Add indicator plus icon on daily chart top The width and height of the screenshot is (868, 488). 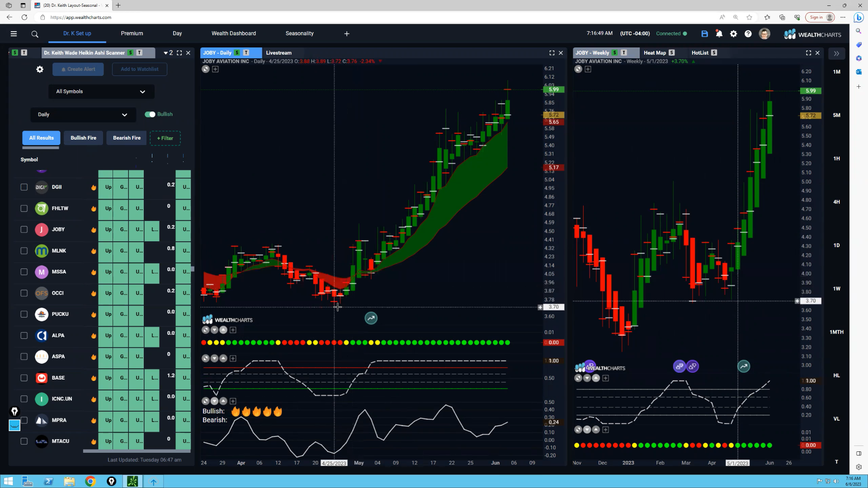point(215,69)
